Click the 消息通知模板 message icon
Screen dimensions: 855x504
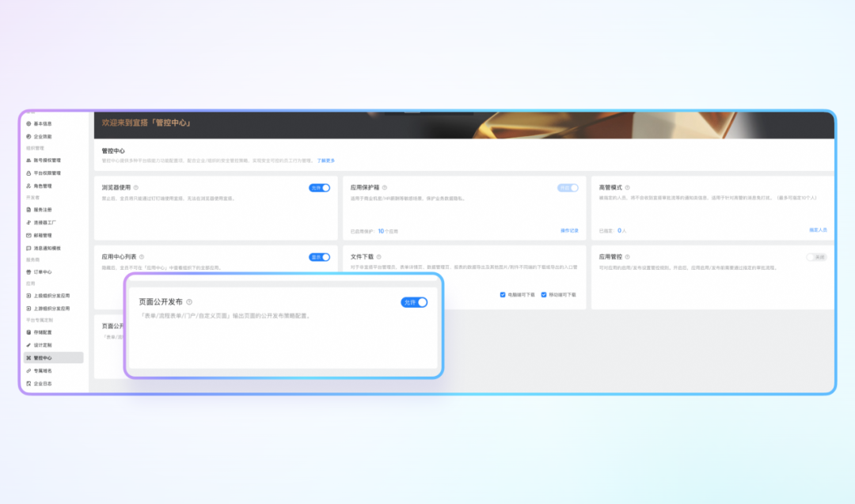coord(28,248)
